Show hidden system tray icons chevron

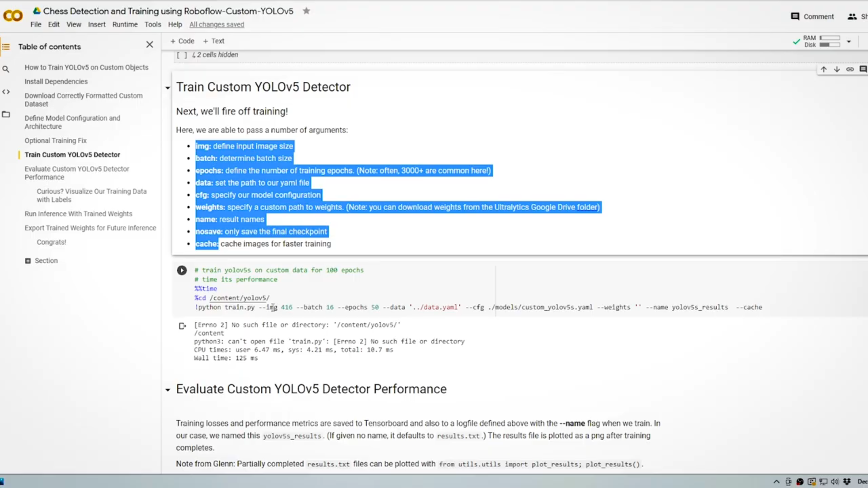pyautogui.click(x=776, y=482)
